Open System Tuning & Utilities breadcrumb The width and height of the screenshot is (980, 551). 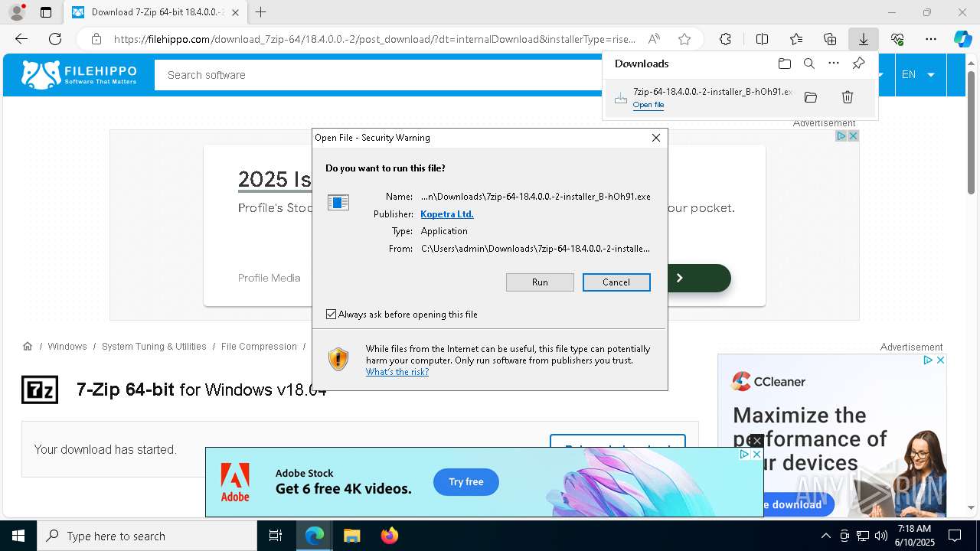tap(154, 347)
